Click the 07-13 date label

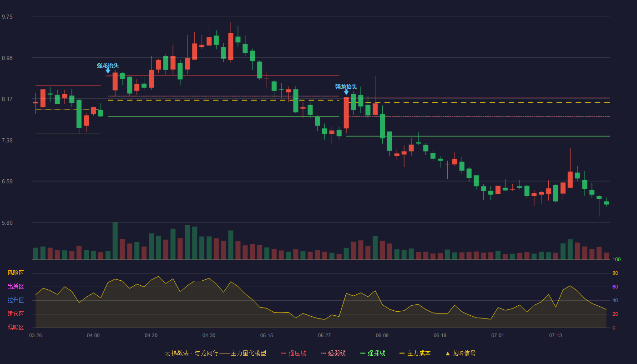556,335
